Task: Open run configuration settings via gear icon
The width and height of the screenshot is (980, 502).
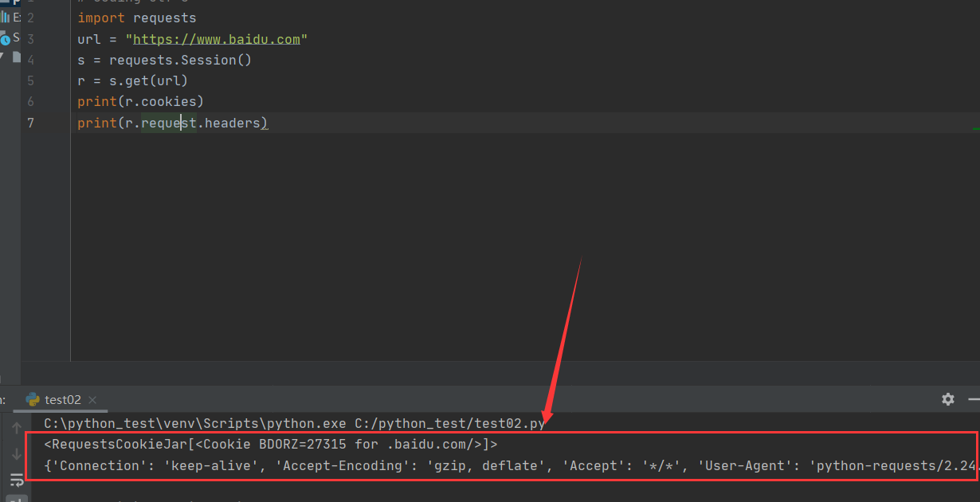Action: 947,400
